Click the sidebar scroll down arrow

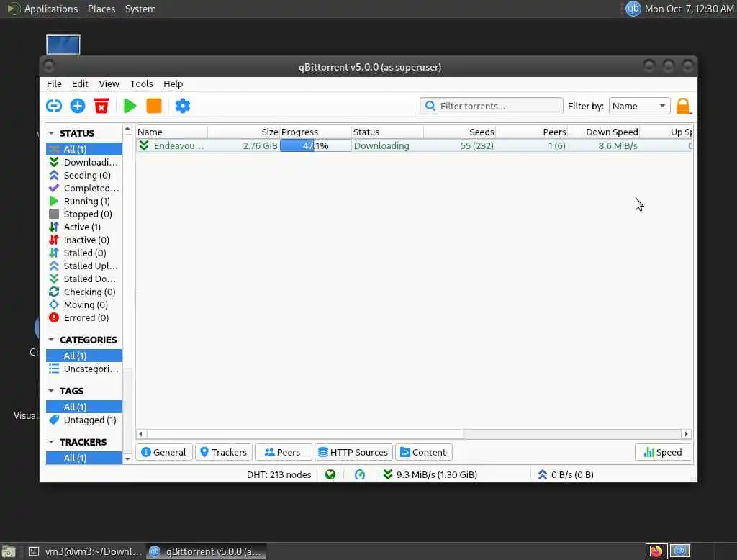pos(127,459)
